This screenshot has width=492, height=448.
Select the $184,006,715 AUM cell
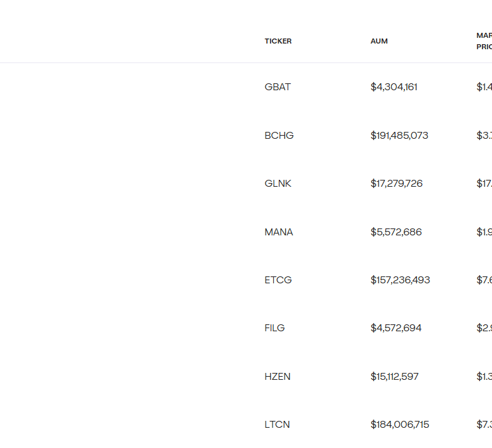(x=400, y=425)
